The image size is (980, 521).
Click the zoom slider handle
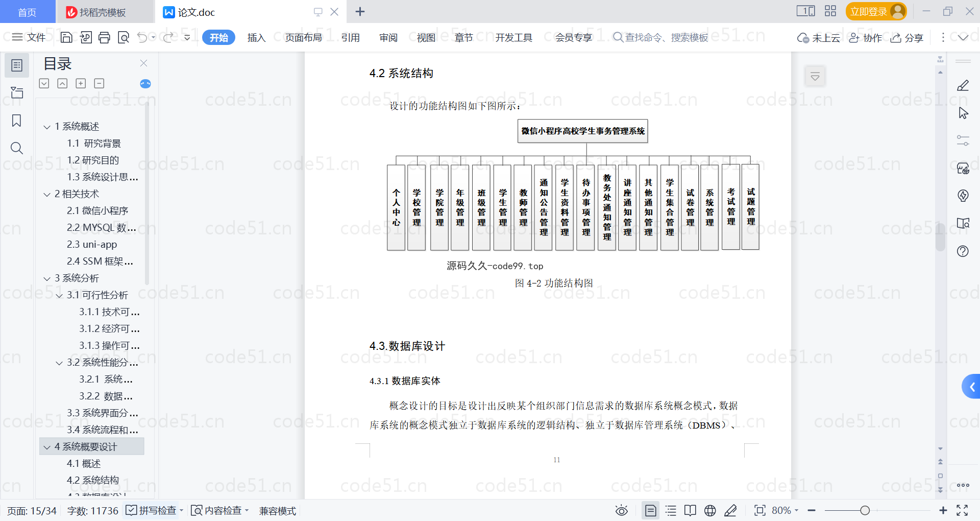coord(865,510)
